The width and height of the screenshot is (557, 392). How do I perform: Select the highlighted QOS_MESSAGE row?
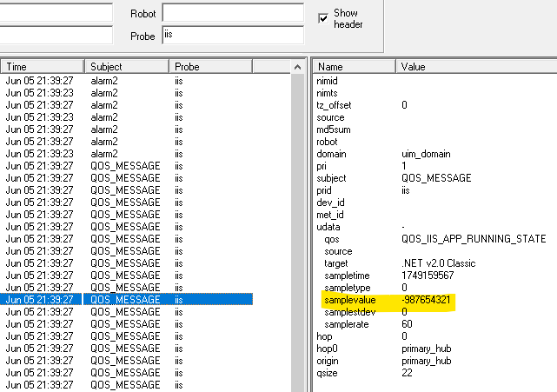tap(126, 300)
